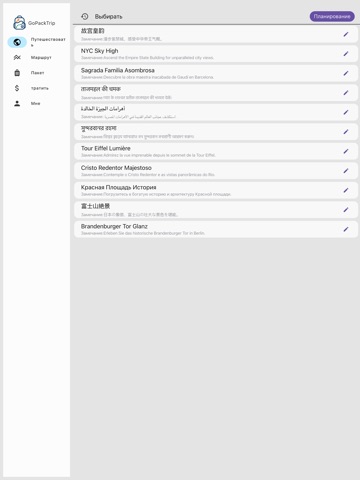Open the history clock icon beside Выбирать
360x480 pixels.
click(x=85, y=16)
